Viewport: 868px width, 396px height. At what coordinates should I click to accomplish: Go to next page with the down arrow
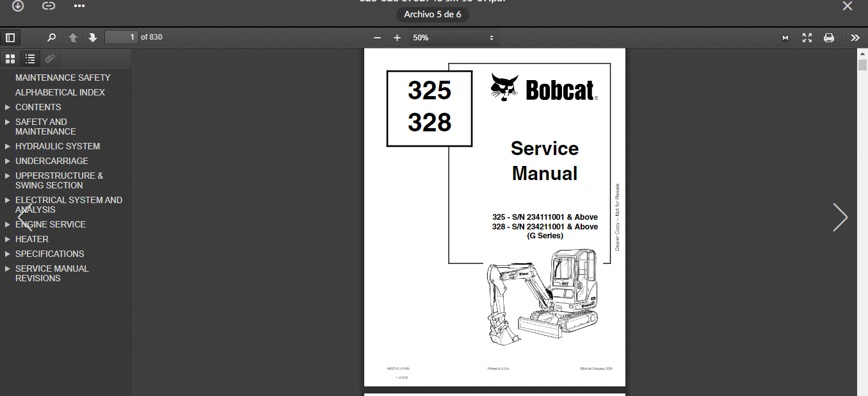93,38
